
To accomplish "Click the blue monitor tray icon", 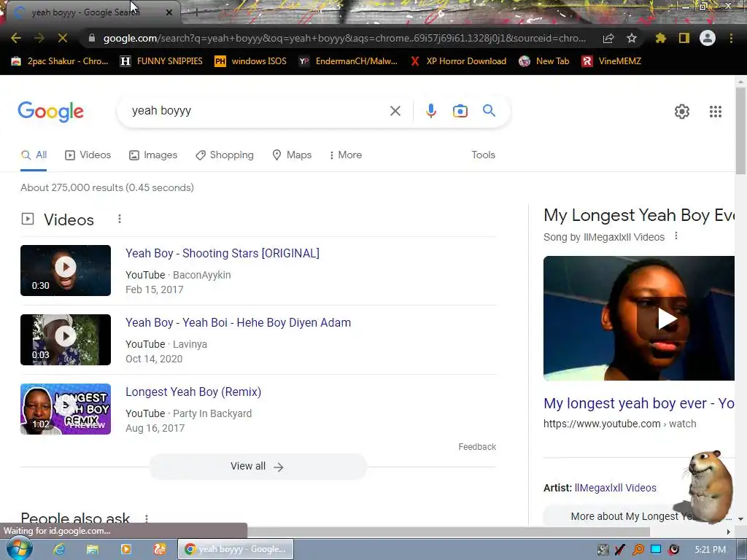I will point(656,549).
